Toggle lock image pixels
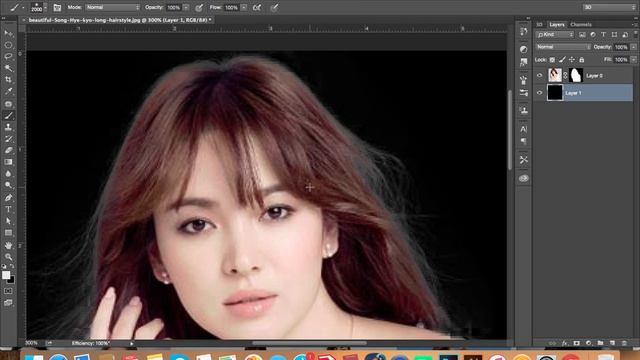Viewport: 640px width, 360px height. point(562,60)
